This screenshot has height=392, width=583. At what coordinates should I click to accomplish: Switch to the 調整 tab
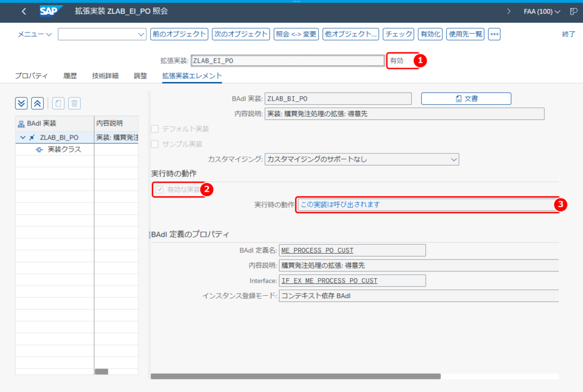[x=140, y=76]
